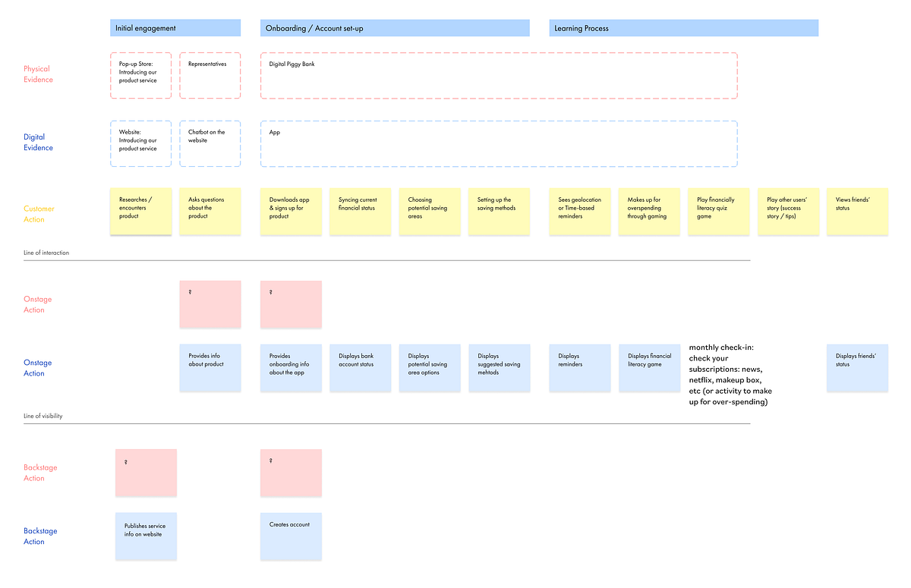Select the "App" digital evidence box
The height and width of the screenshot is (588, 911).
[499, 143]
